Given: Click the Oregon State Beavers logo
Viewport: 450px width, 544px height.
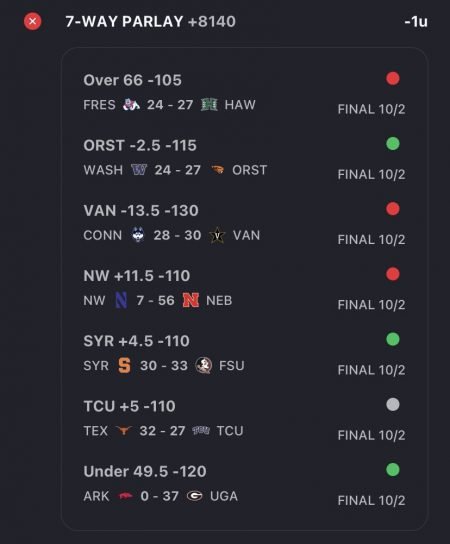Looking at the screenshot, I should tap(218, 170).
